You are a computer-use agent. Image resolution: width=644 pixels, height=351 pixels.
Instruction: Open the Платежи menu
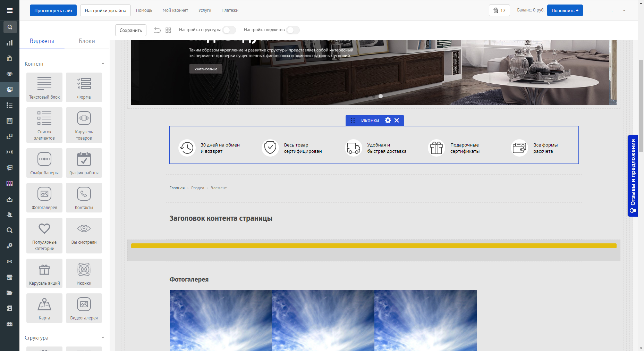click(x=229, y=10)
